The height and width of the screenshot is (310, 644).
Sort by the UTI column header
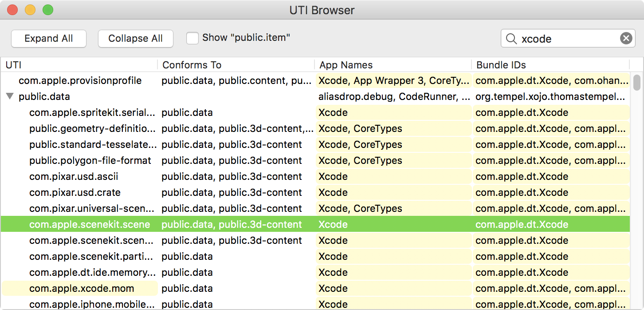(79, 65)
